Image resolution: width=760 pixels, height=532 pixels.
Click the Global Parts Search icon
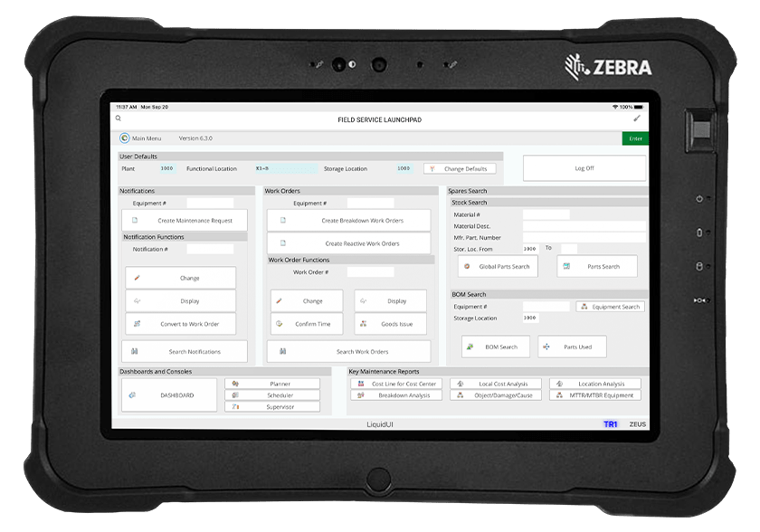(x=467, y=267)
